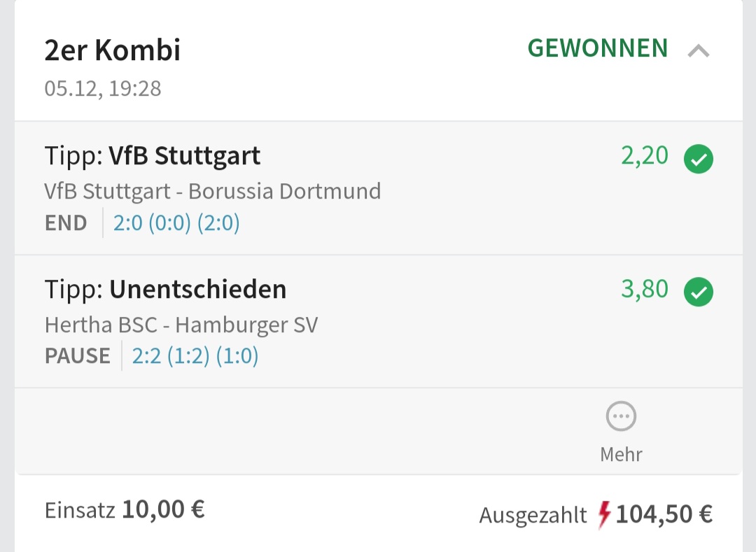Click the green checkmark next to 2,20
This screenshot has width=756, height=552.
pos(698,159)
